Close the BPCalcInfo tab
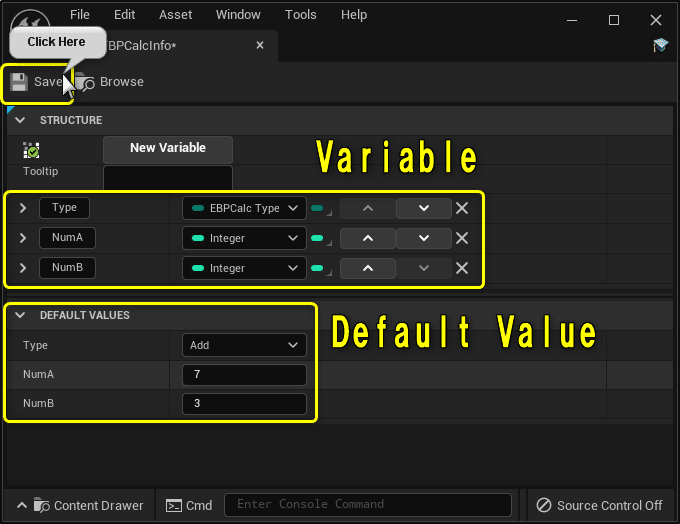Screen dimensions: 680x524 click(x=260, y=45)
